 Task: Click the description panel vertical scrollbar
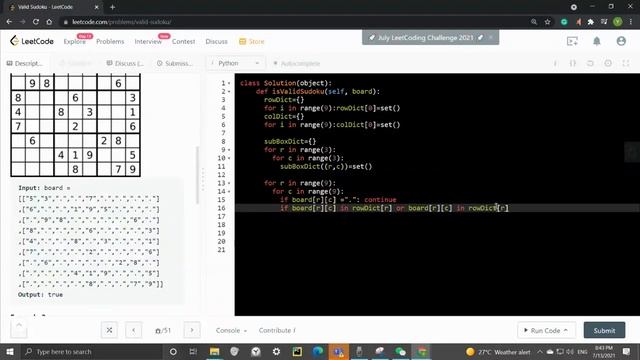click(198, 176)
